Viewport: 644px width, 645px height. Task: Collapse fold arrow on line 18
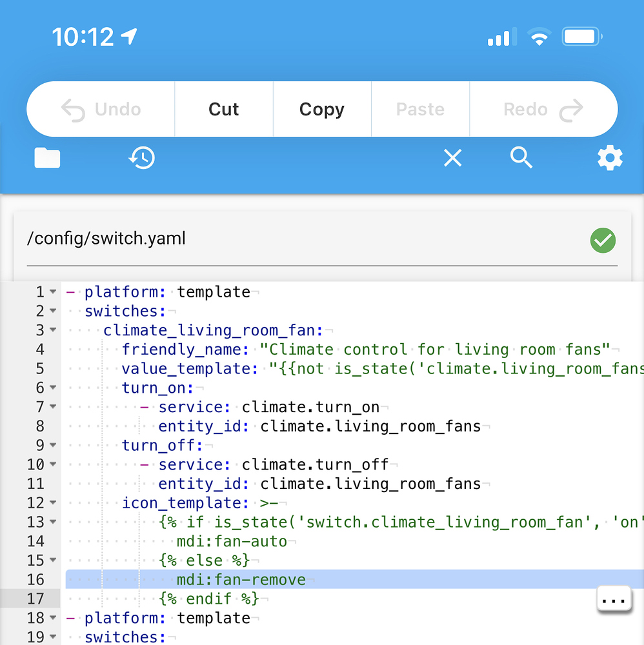[53, 618]
